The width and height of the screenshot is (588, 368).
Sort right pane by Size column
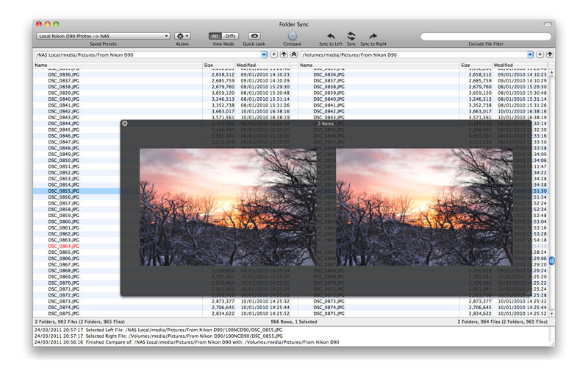pos(476,66)
